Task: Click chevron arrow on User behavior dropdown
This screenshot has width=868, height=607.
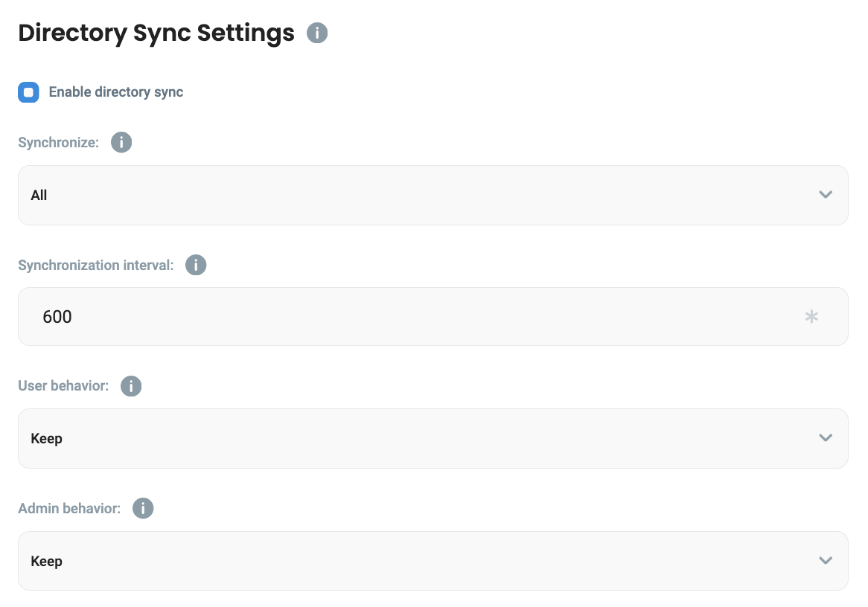Action: [825, 438]
